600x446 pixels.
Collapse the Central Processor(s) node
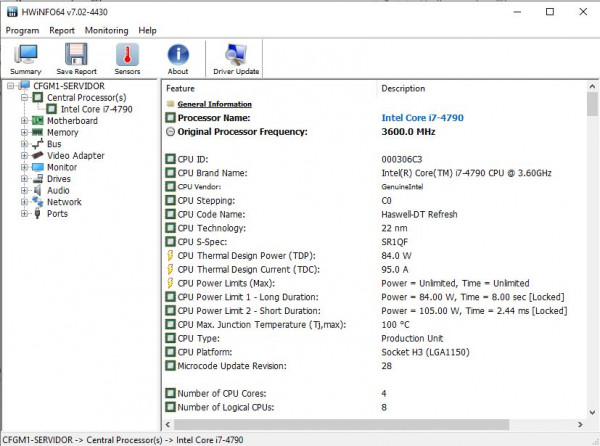24,98
